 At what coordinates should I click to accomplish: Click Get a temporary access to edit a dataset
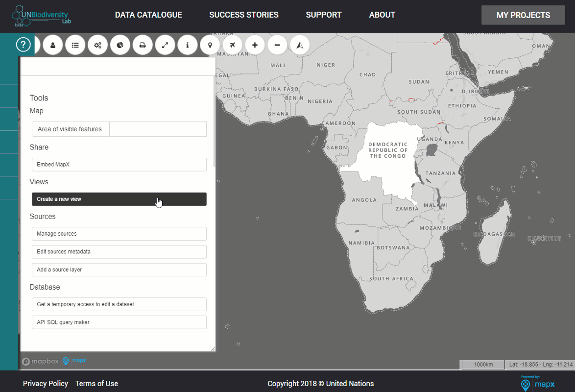(x=119, y=304)
